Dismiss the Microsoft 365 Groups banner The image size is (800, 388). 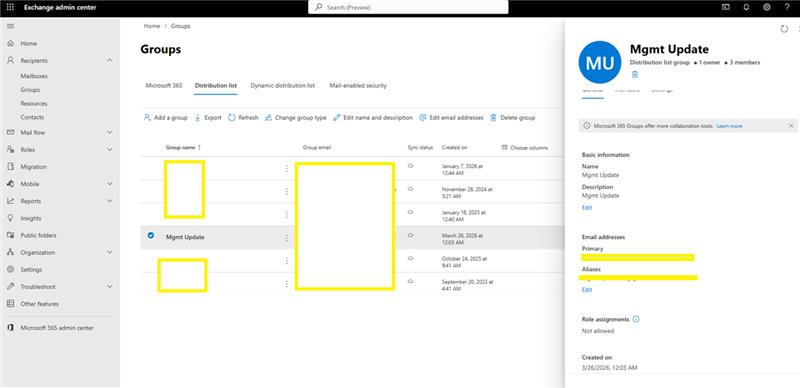791,126
